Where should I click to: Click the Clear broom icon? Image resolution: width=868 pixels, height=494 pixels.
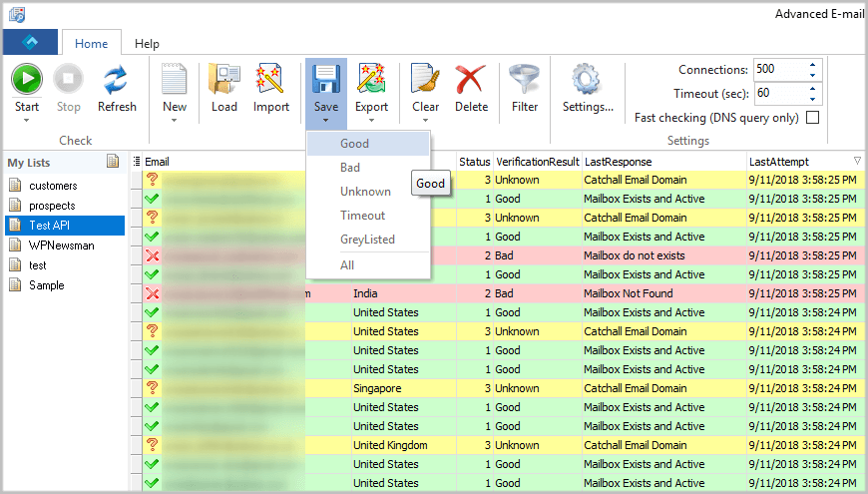click(x=425, y=79)
